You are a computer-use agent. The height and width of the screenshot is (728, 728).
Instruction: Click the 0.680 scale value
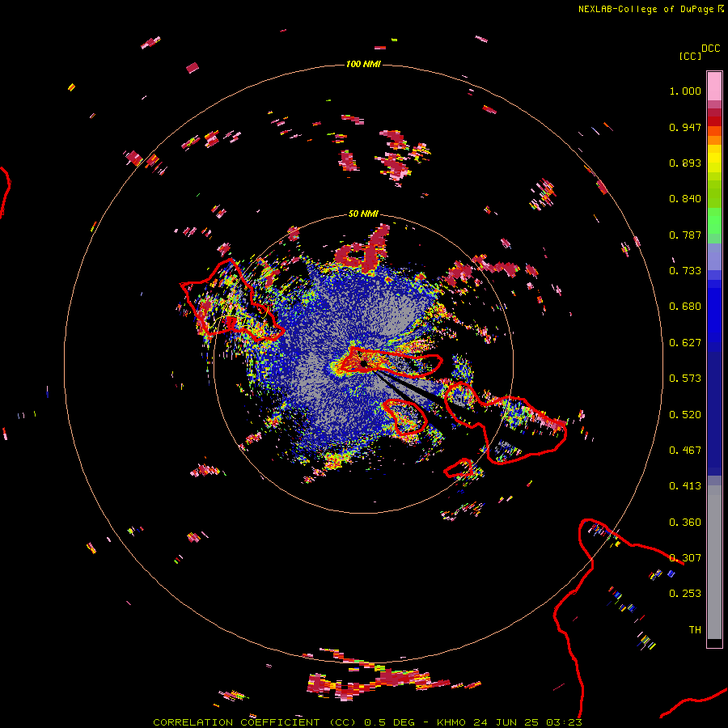685,307
